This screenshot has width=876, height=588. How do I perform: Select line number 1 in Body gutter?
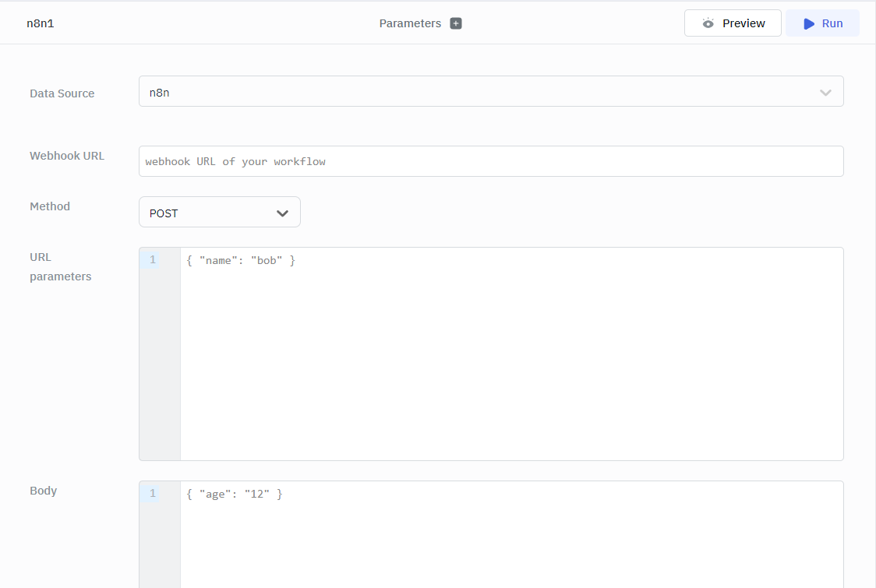tap(153, 494)
